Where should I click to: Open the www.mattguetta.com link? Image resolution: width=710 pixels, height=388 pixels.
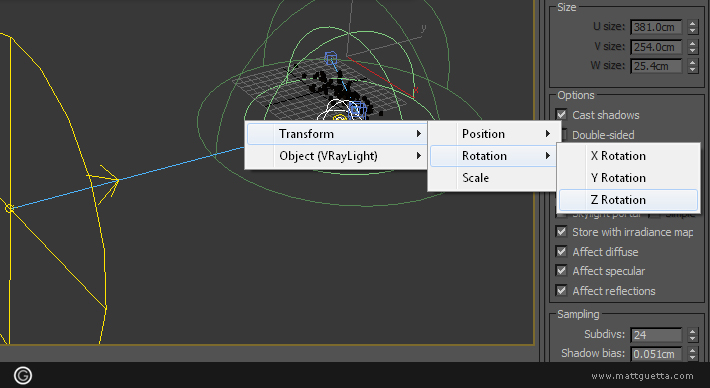coord(642,376)
